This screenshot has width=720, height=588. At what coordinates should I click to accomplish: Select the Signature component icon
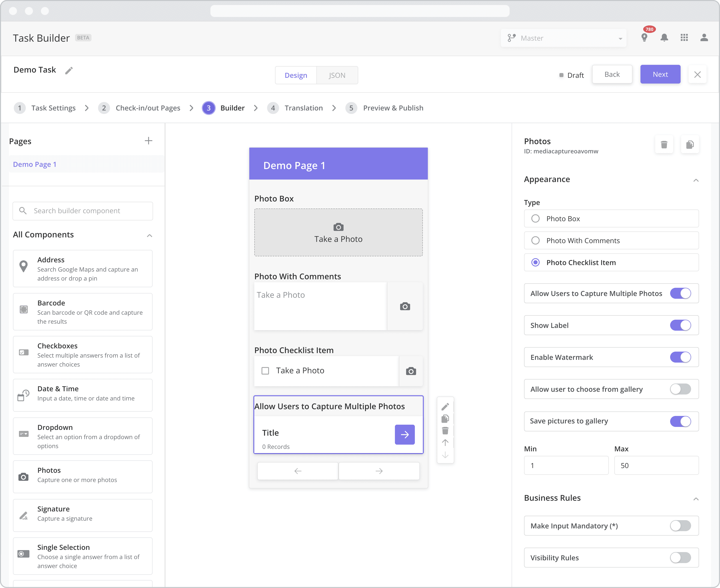(23, 516)
